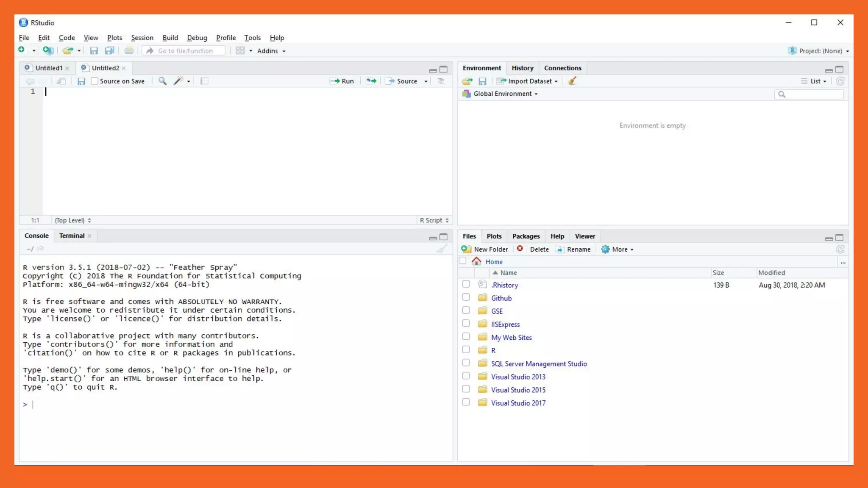The image size is (868, 488).
Task: Click the code tools magic wand icon
Action: (x=179, y=81)
